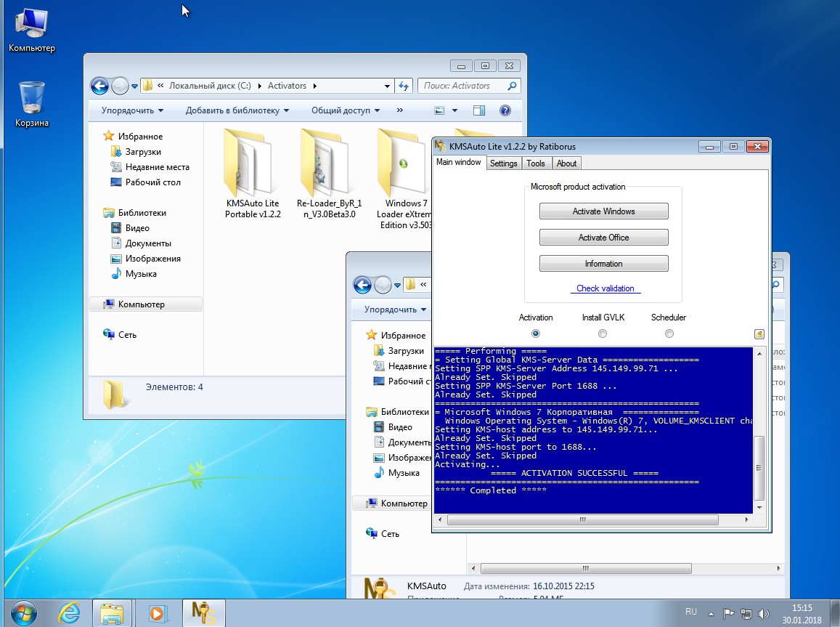Select the Install GVLK radio button
This screenshot has width=840, height=627.
tap(603, 333)
